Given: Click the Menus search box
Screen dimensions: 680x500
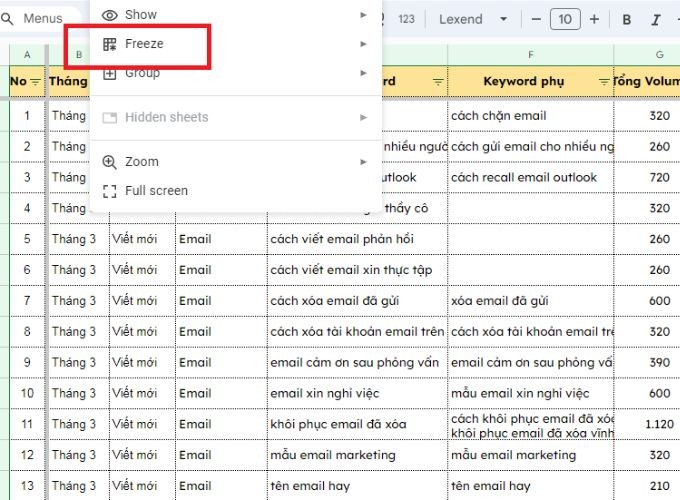Looking at the screenshot, I should tap(42, 19).
